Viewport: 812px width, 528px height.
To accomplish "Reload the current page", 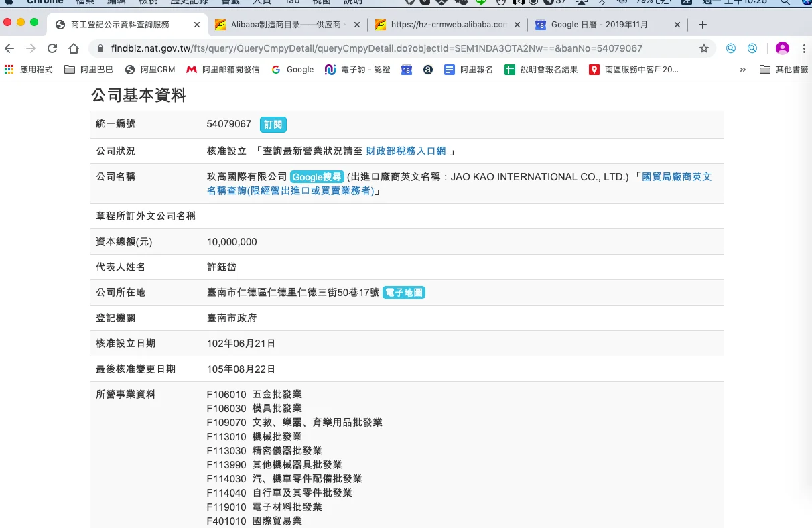I will pyautogui.click(x=52, y=48).
